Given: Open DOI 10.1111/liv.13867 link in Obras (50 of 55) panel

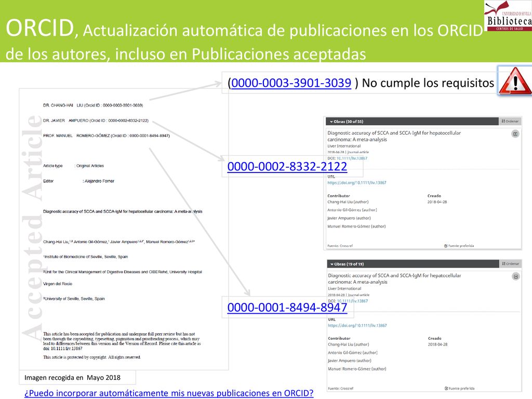Looking at the screenshot, I should coord(352,158).
